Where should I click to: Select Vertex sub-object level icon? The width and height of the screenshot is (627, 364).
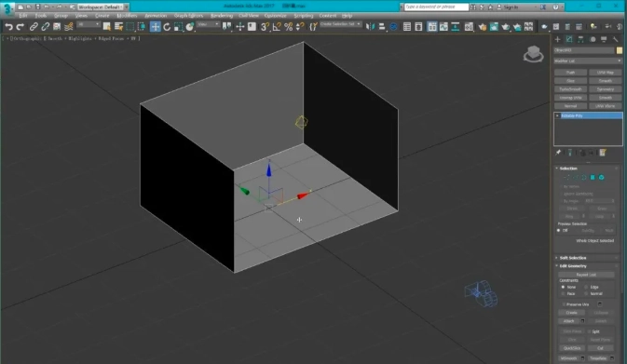tap(566, 178)
